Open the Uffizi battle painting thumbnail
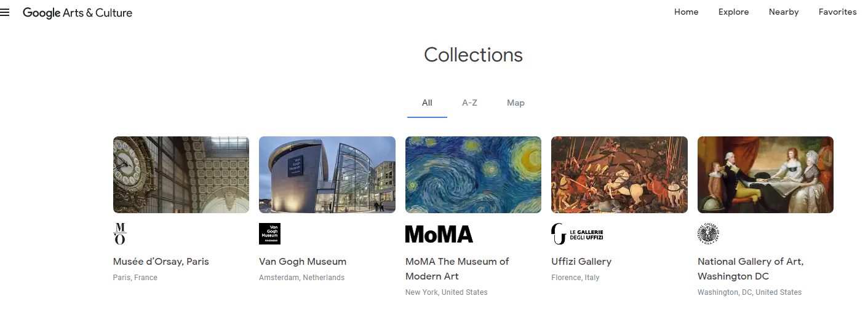This screenshot has height=309, width=868. 619,174
